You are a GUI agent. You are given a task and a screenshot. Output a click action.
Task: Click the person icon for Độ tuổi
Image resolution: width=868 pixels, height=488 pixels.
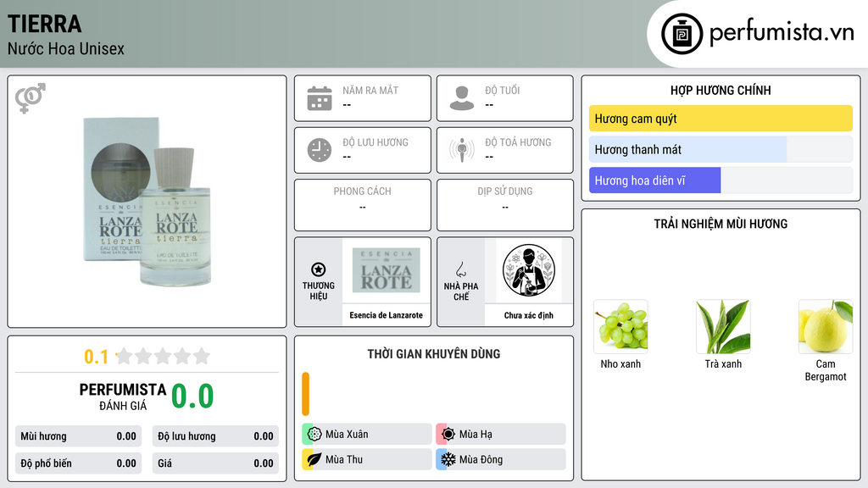pos(462,98)
